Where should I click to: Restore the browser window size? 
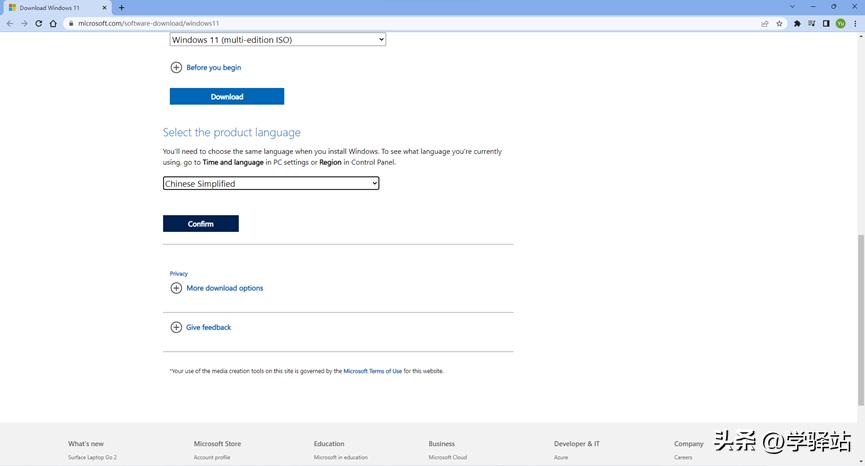point(834,7)
